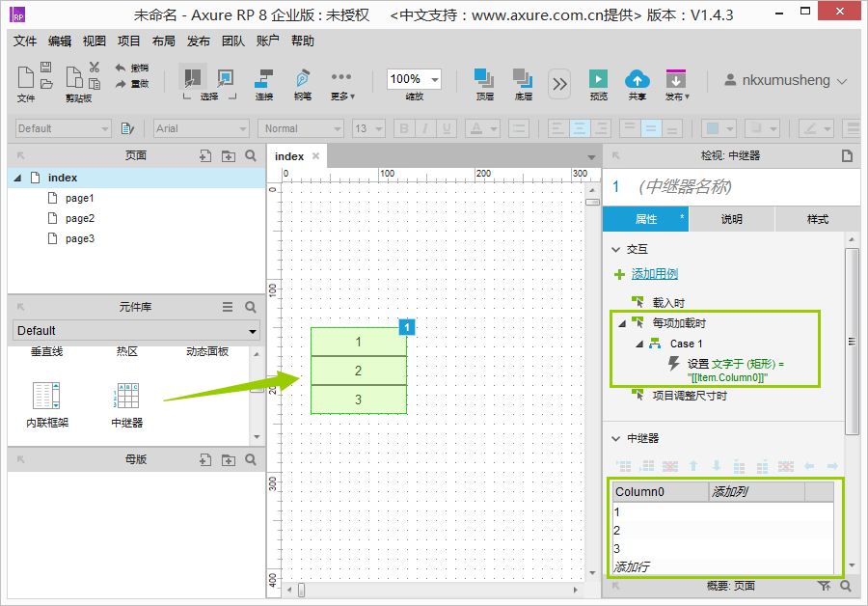868x606 pixels.
Task: Open the line color pen swatch
Action: click(x=817, y=128)
